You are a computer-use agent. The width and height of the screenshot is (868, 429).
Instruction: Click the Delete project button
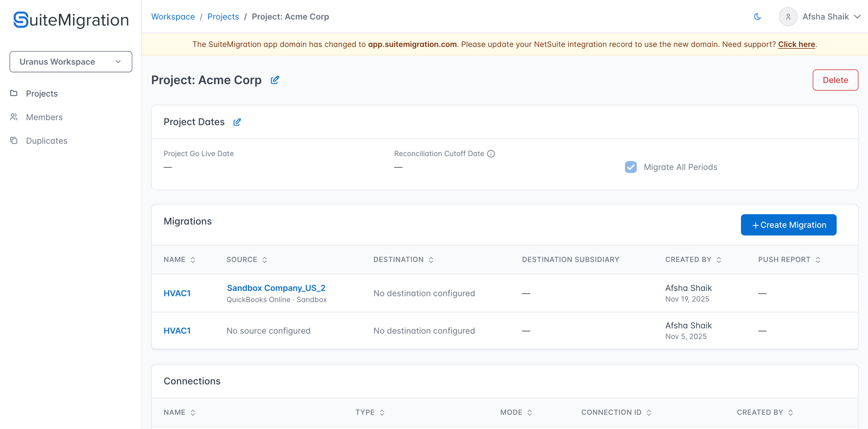click(835, 80)
